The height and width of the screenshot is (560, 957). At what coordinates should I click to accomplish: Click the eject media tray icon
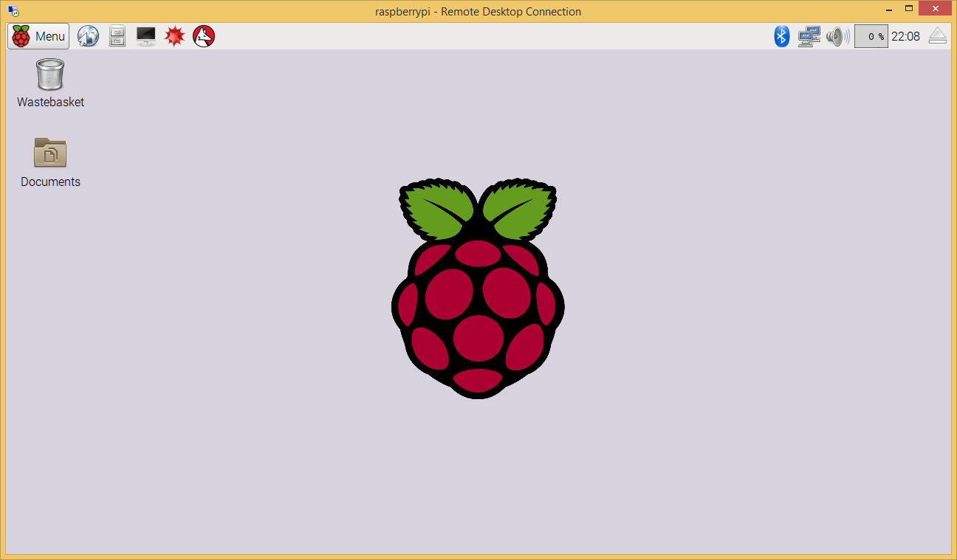click(938, 36)
